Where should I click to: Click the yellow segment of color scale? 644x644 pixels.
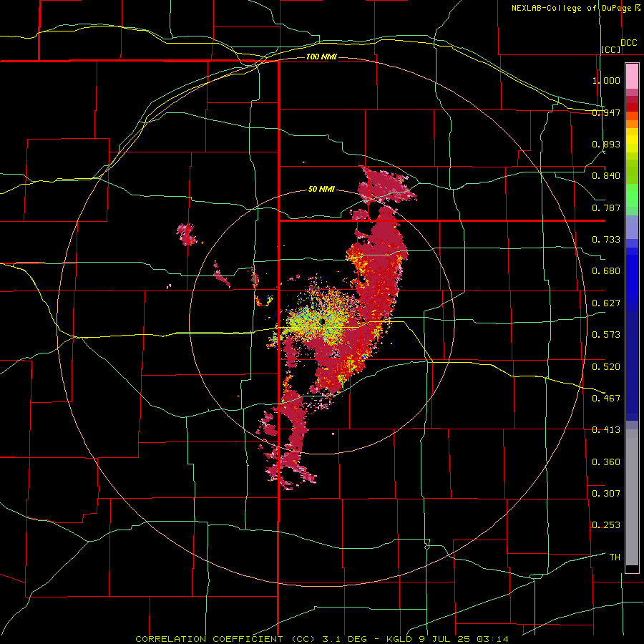point(632,140)
